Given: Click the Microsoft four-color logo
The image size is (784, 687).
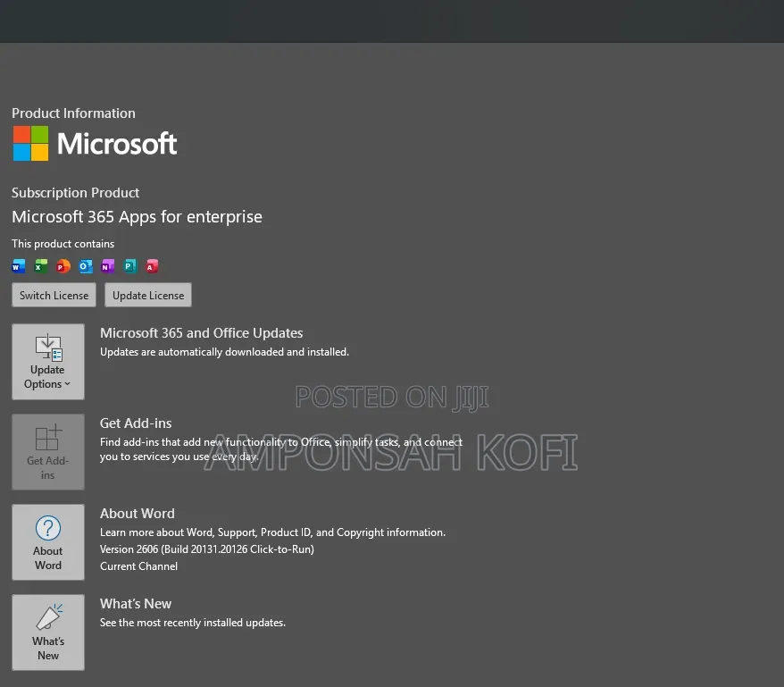Looking at the screenshot, I should (30, 144).
